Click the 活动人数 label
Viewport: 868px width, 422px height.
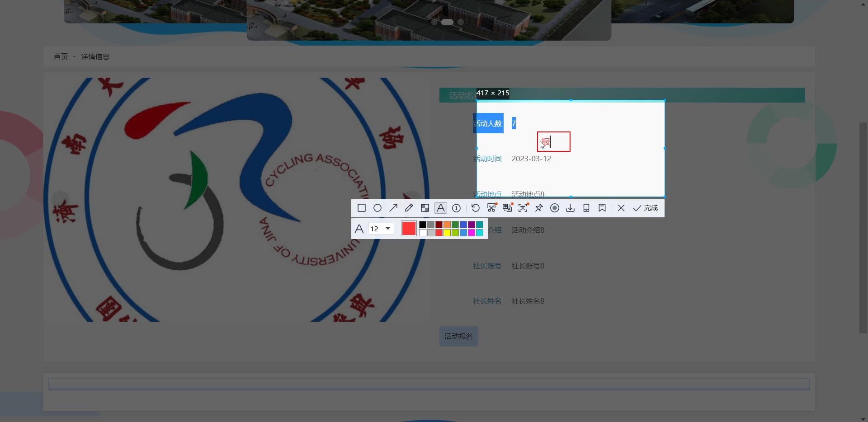coord(488,123)
